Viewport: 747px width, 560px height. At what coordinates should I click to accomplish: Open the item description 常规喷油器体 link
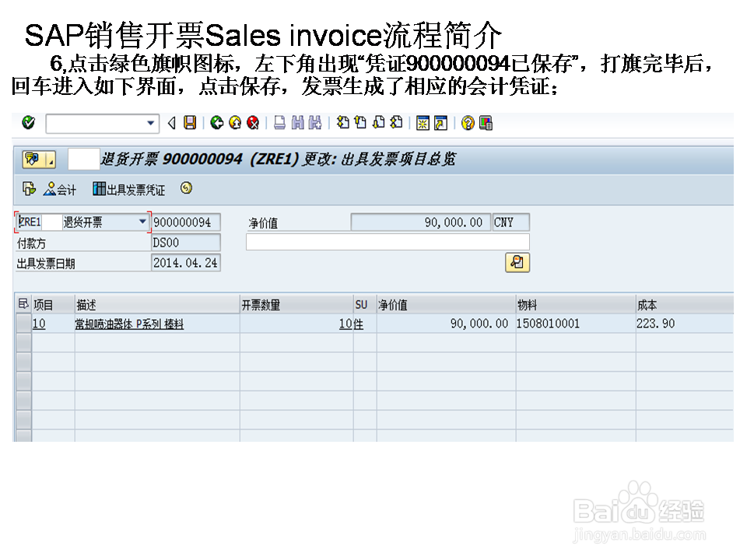click(129, 324)
